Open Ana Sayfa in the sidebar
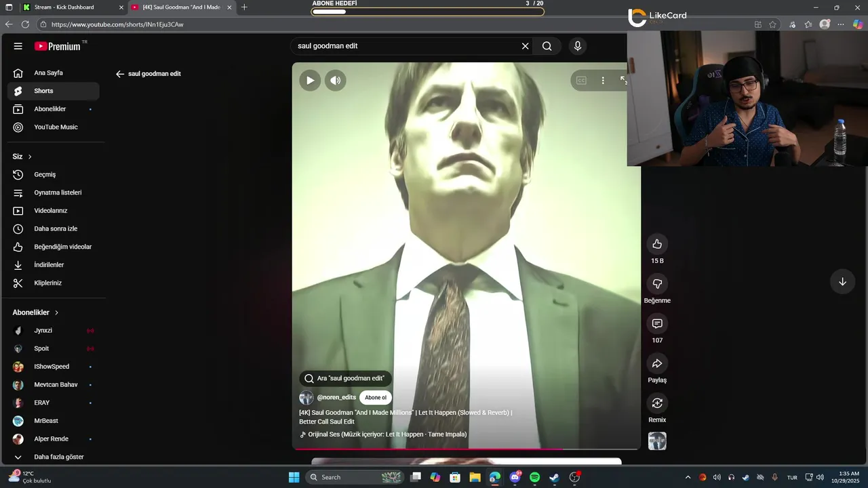 (x=53, y=73)
